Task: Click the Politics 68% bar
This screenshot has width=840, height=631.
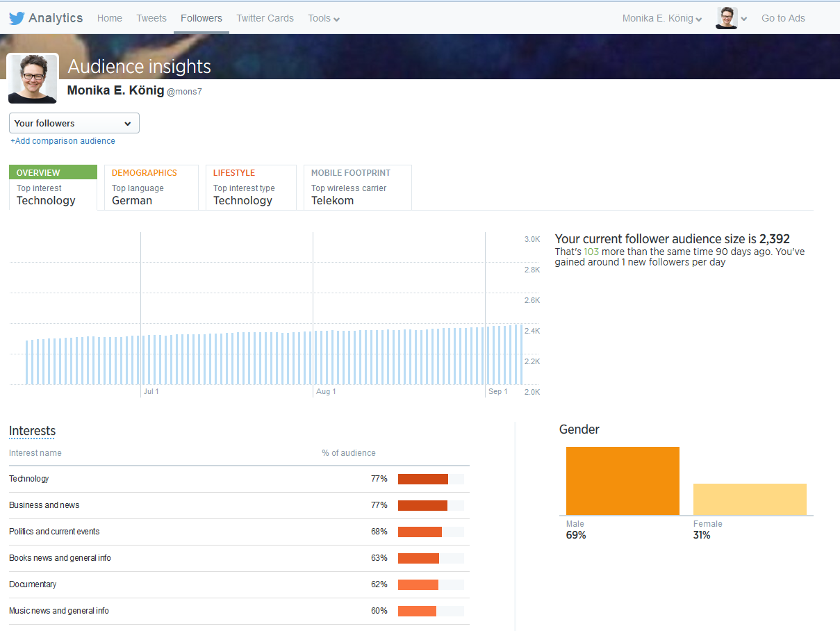Action: coord(420,532)
